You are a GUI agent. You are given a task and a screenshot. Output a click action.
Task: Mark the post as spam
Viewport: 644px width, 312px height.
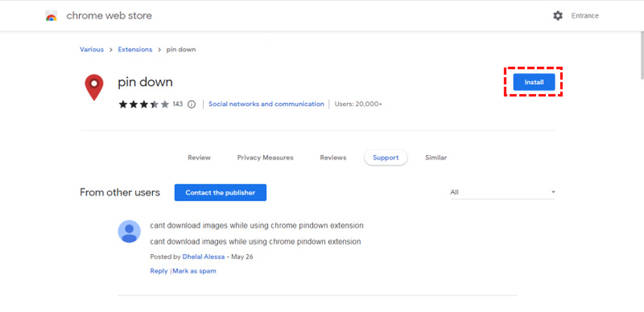pos(194,271)
